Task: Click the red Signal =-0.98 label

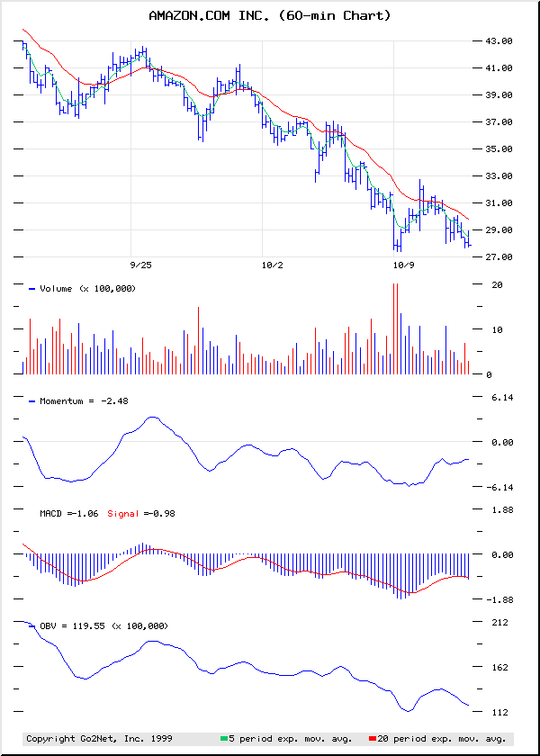Action: coord(141,514)
